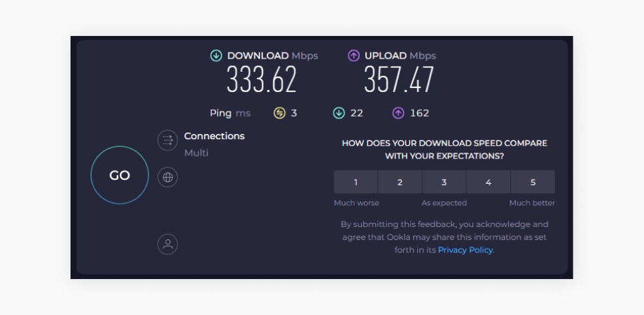Click the Connections multi-arrow icon
This screenshot has width=644, height=315.
(168, 140)
